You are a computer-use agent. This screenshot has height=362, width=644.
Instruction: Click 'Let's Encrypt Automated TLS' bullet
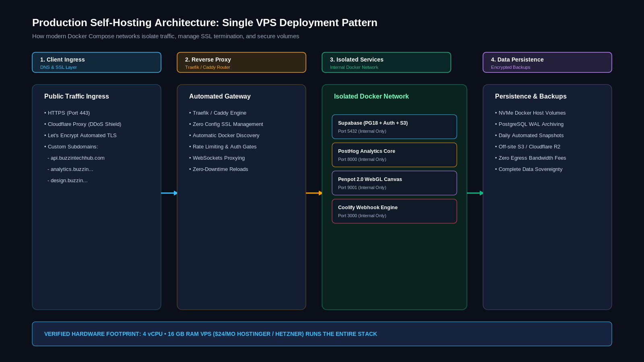point(80,136)
